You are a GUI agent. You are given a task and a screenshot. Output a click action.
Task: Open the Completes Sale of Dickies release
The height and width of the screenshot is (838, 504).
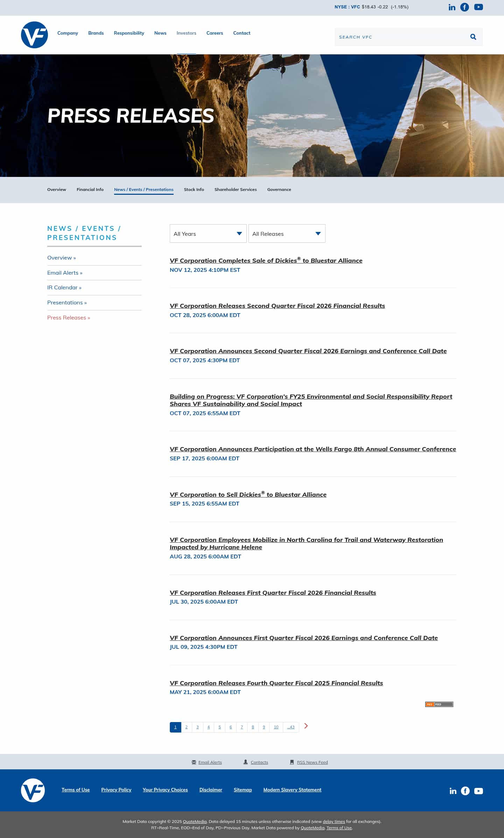[x=266, y=260]
